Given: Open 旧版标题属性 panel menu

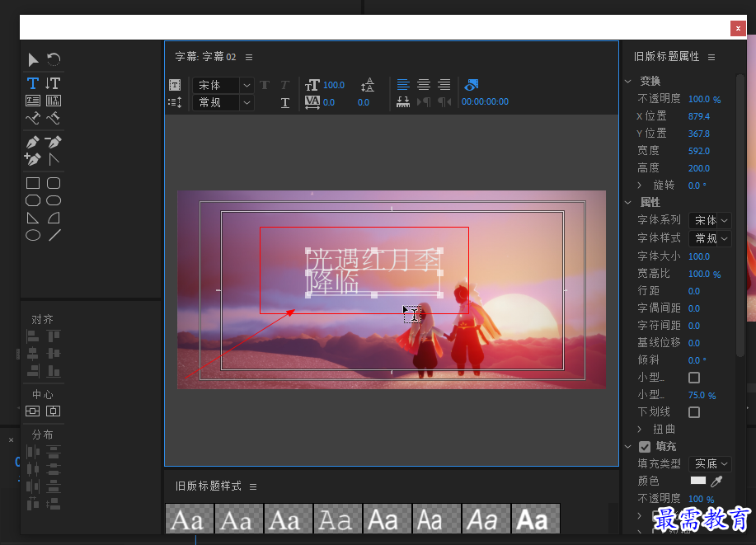Looking at the screenshot, I should [x=711, y=58].
